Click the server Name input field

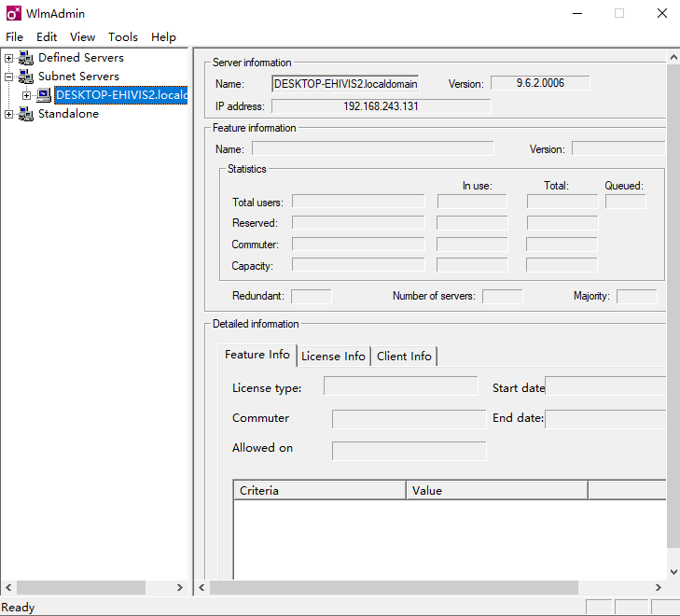click(x=345, y=84)
